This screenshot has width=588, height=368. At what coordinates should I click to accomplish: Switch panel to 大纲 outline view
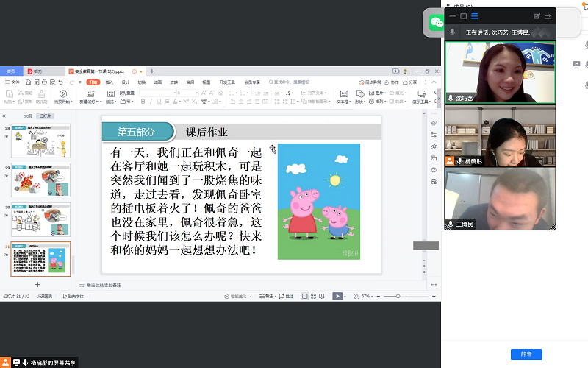28,116
